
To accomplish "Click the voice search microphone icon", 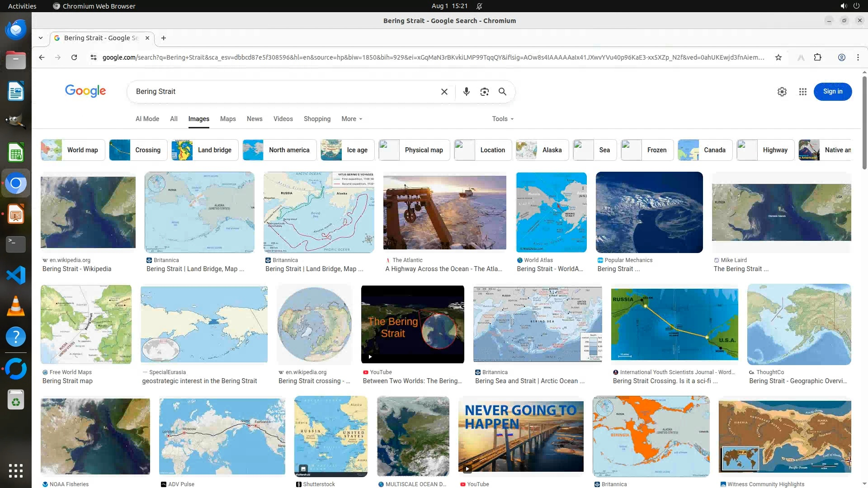I will click(466, 92).
